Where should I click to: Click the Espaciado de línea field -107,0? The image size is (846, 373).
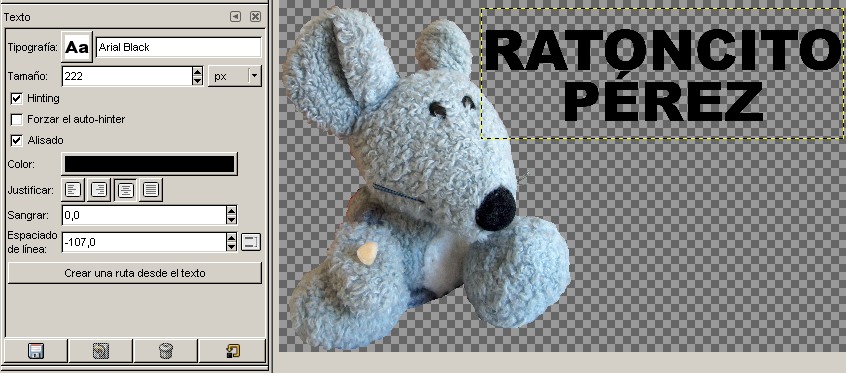click(144, 242)
